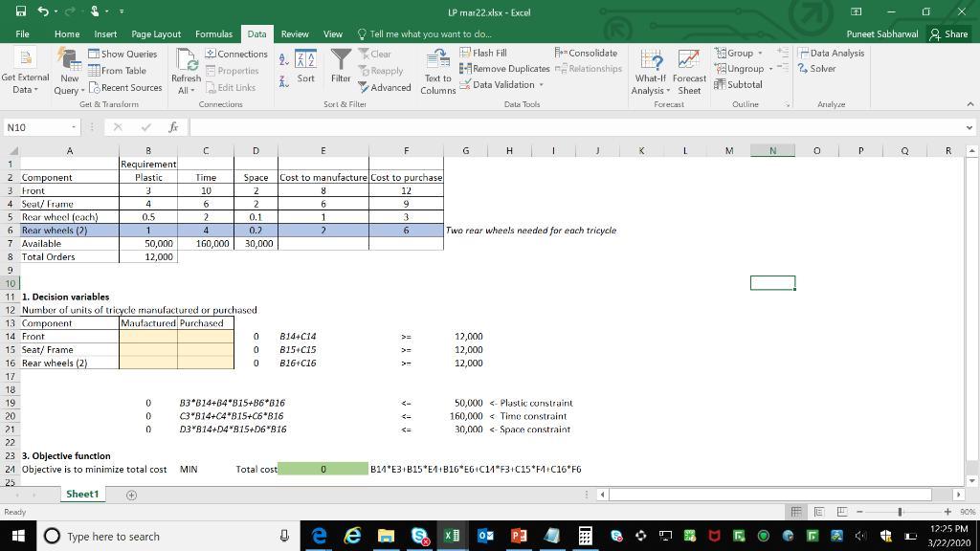Click the zoom slider handle

tap(901, 512)
